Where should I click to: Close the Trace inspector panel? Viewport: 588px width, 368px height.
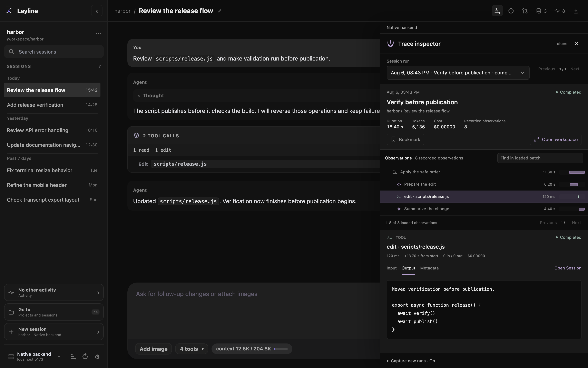576,44
